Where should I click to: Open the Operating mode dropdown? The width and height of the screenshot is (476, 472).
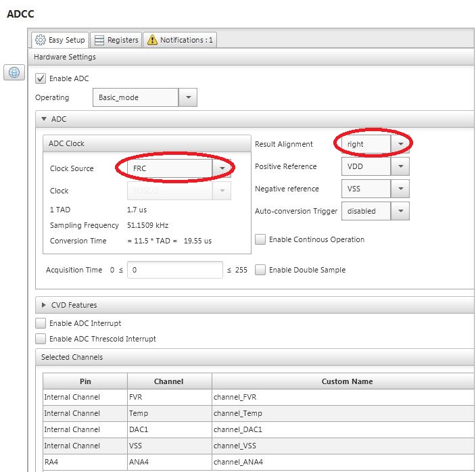(187, 97)
